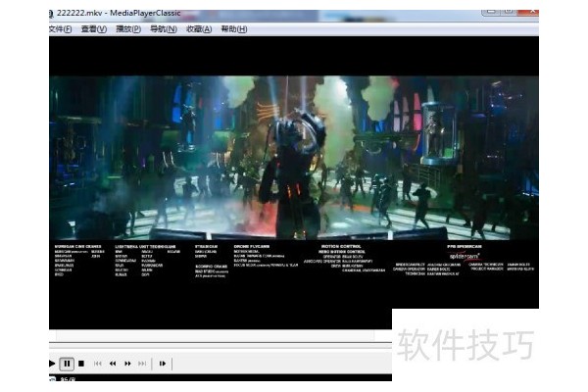Image resolution: width=588 pixels, height=392 pixels.
Task: Open the 查看(V) menu
Action: (x=94, y=28)
